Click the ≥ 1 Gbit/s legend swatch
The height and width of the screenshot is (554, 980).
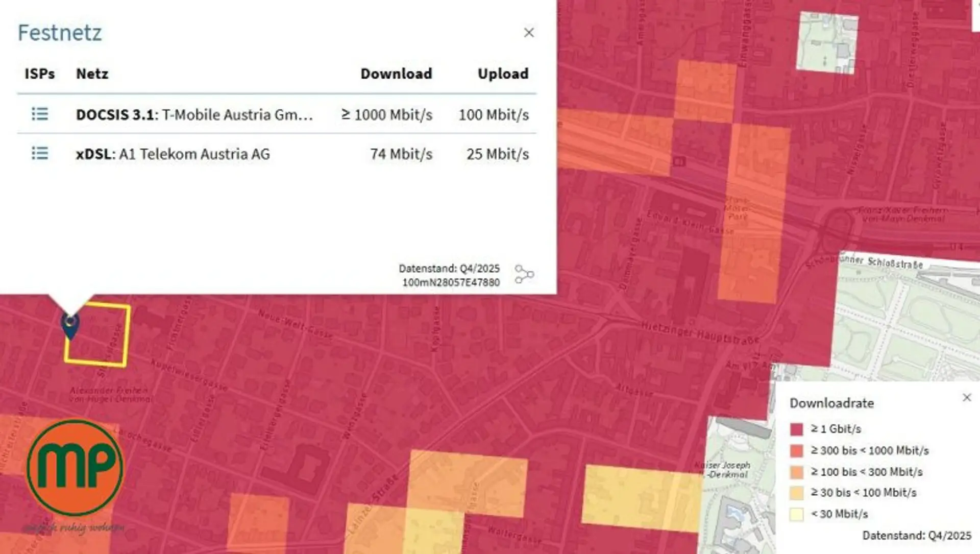click(797, 429)
